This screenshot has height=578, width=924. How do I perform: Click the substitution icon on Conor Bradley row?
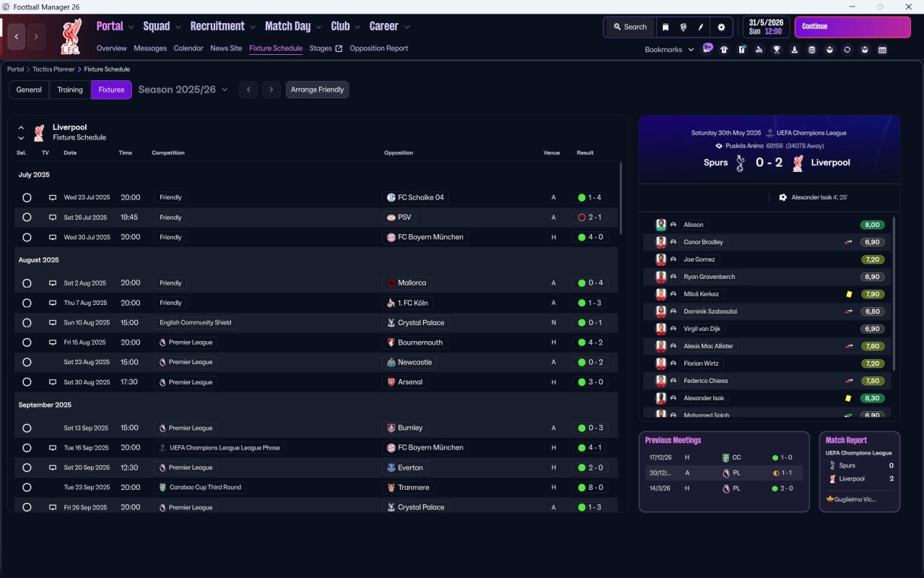(x=849, y=242)
